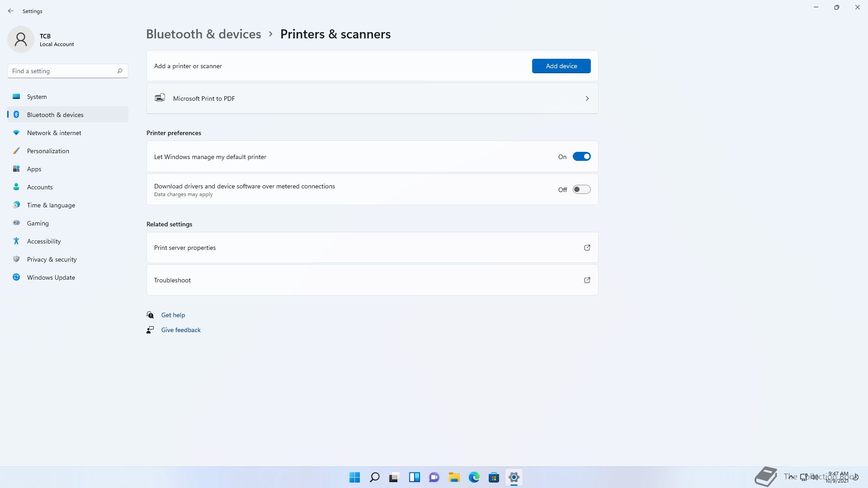Click the back arrow in Settings
Screen dimensions: 868x488
[x=11, y=11]
